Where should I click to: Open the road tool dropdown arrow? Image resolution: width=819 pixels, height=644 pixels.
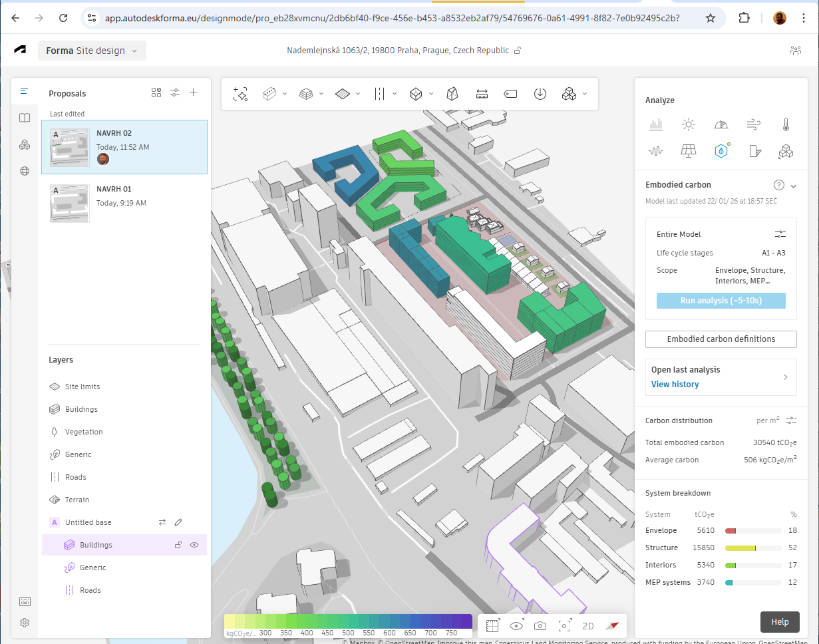pyautogui.click(x=395, y=94)
